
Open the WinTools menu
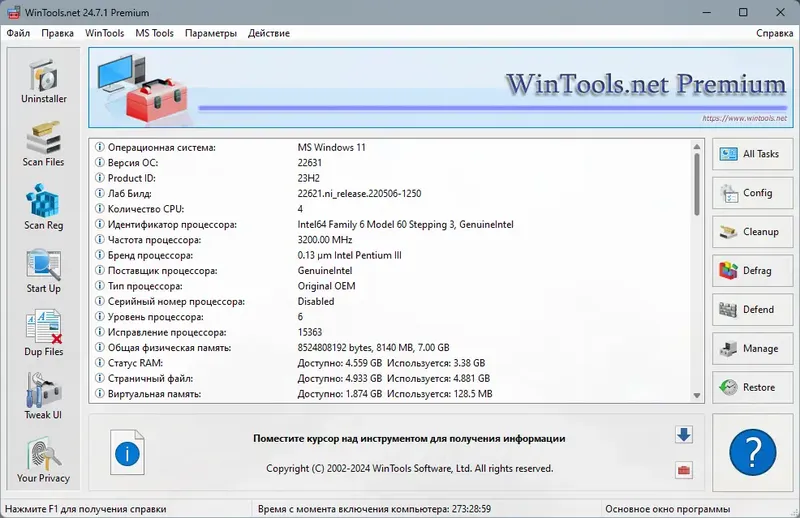tap(104, 33)
